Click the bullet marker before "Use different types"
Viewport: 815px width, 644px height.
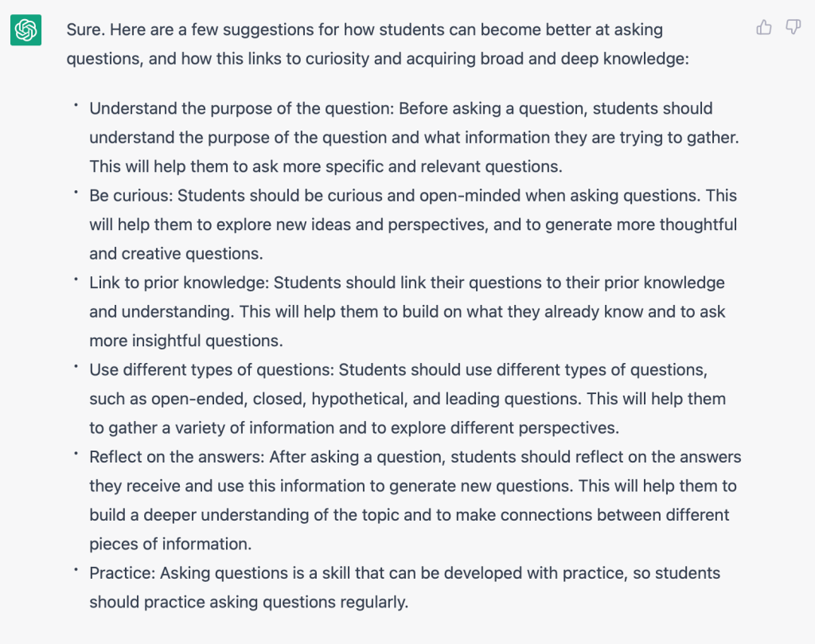76,367
